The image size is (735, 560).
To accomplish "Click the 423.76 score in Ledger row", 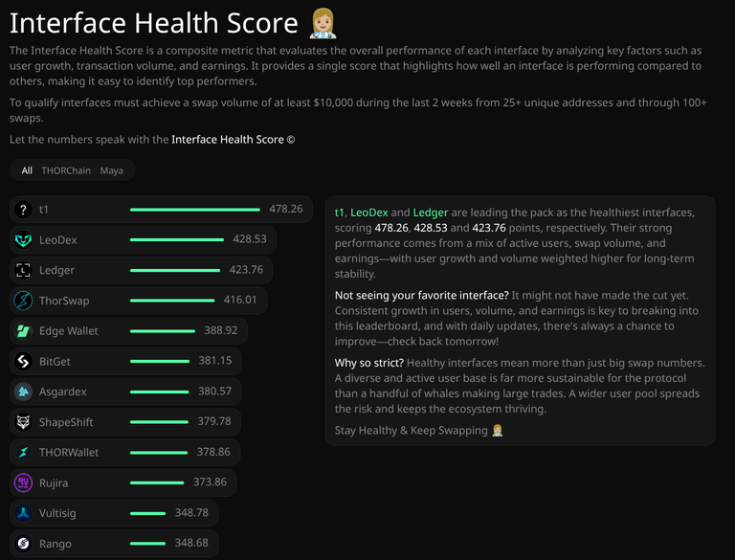I will click(246, 270).
